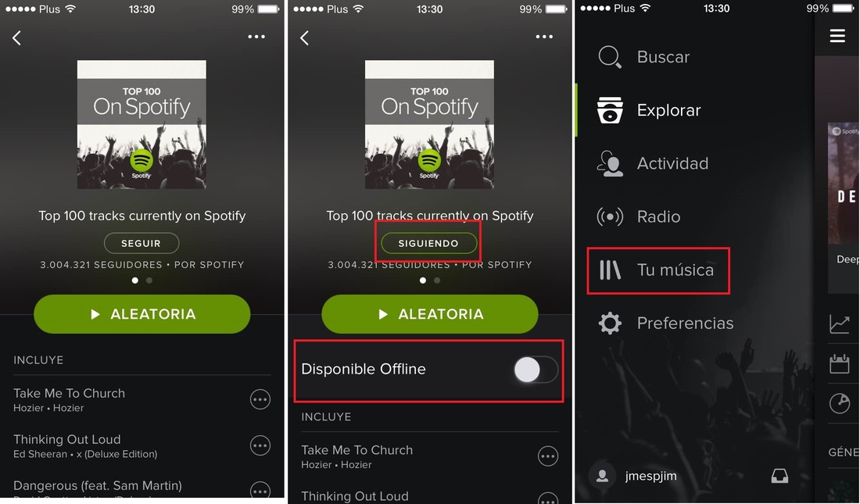Open the charts line-graph icon
This screenshot has height=504, width=860.
coord(839,323)
